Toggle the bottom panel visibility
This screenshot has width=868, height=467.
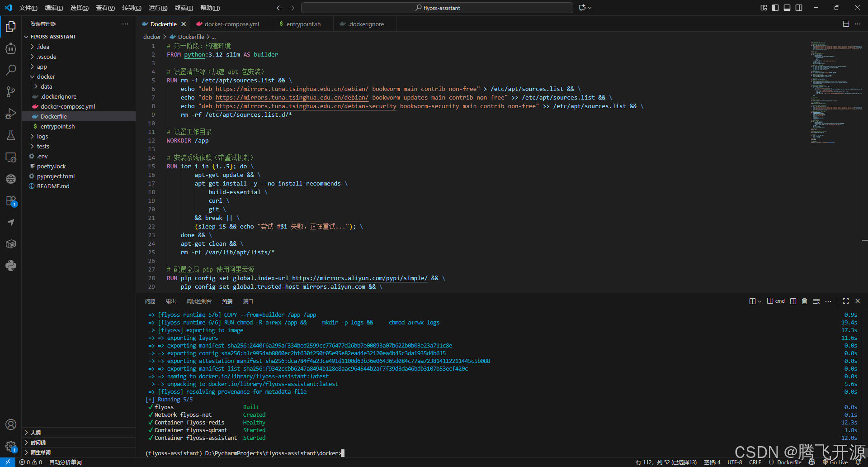coord(787,8)
